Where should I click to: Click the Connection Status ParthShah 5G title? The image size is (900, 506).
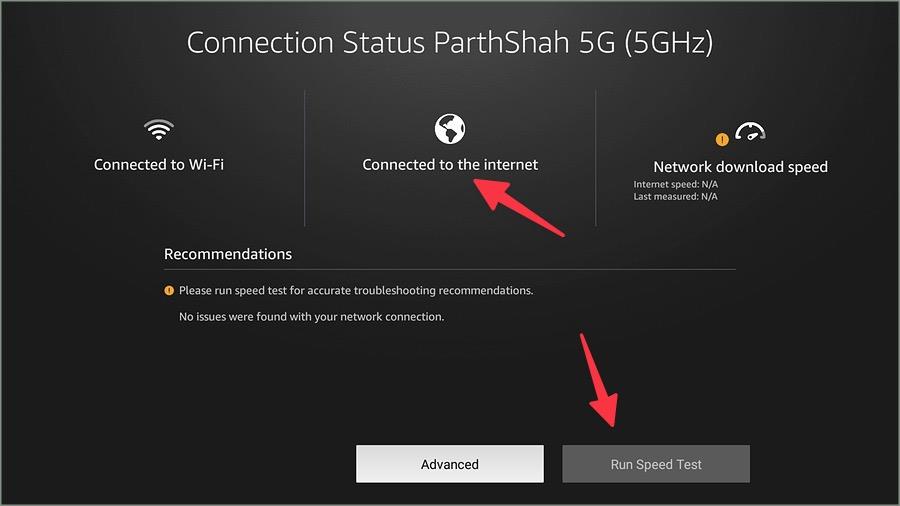pos(450,42)
